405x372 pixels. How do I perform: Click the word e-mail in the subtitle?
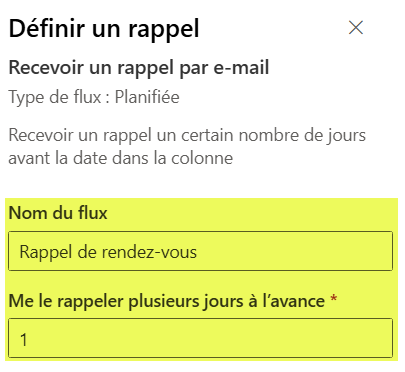[x=241, y=68]
